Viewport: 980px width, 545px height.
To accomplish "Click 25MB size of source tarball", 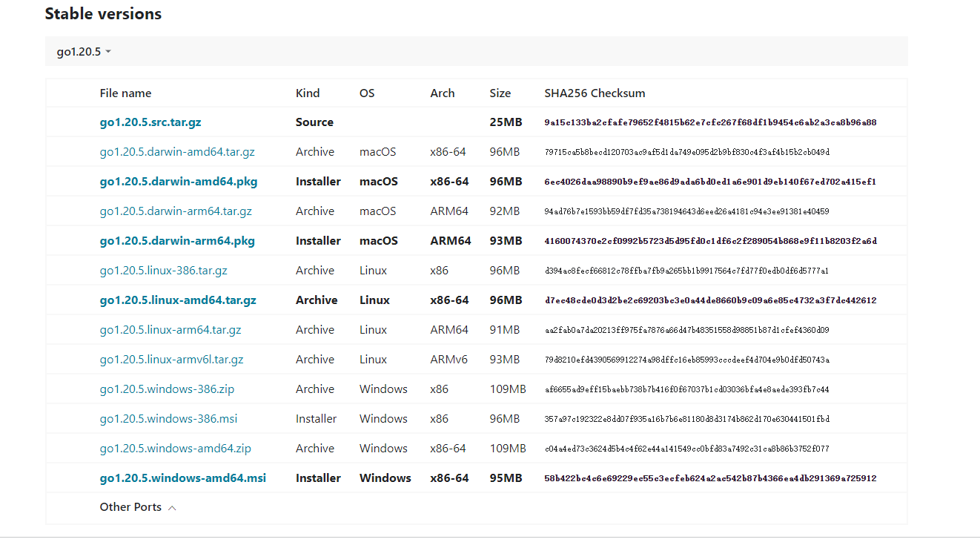I will point(506,122).
